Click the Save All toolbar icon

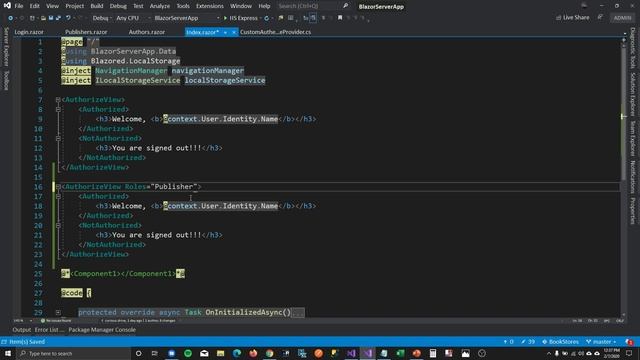58,18
